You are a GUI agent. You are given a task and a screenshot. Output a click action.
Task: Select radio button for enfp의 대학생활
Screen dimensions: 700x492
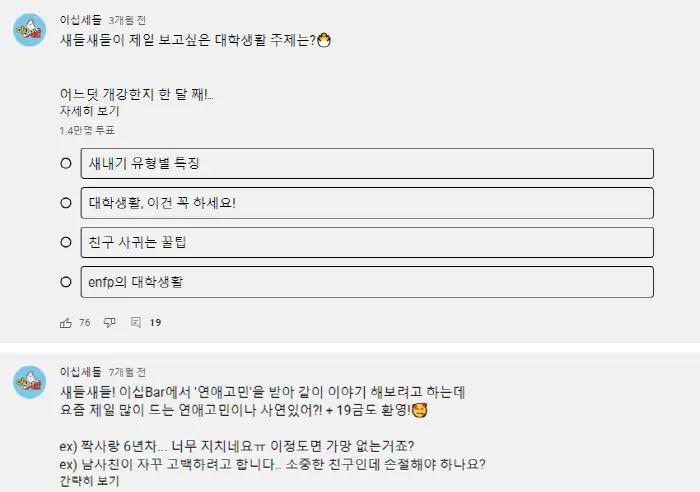[x=66, y=282]
